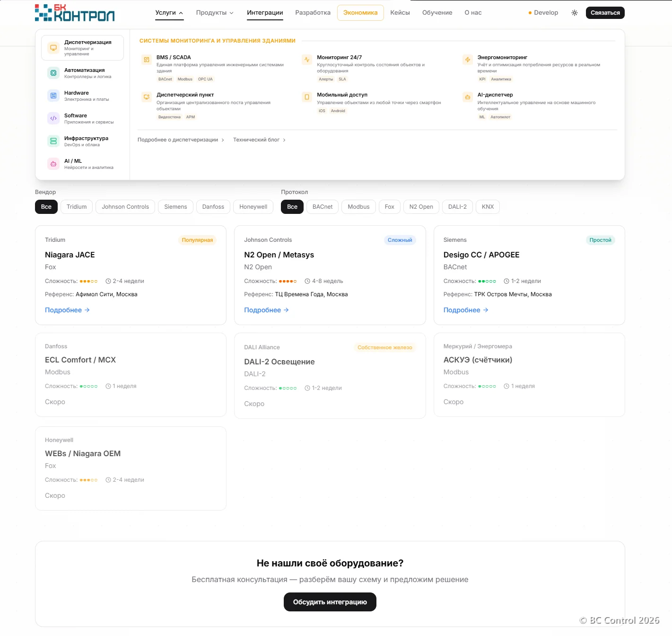Click the Диспетчеризация monitor icon
Image resolution: width=672 pixels, height=636 pixels.
(53, 48)
